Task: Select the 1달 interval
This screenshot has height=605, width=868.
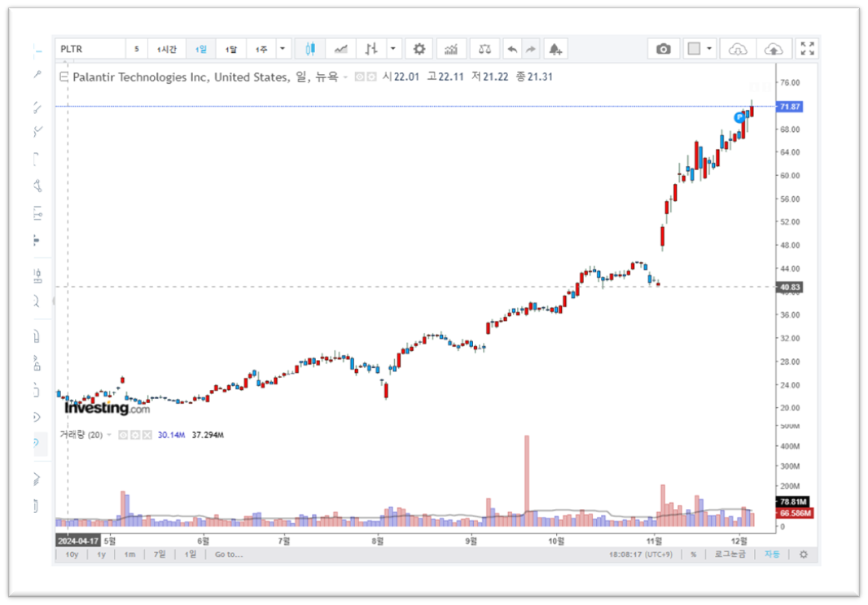Action: pos(230,50)
